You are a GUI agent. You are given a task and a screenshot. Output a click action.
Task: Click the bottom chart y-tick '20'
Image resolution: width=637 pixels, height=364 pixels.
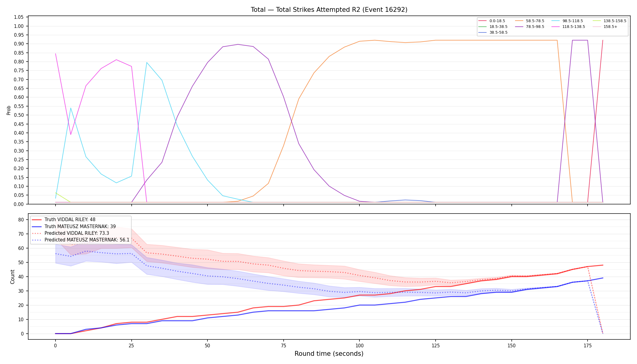[x=21, y=305]
